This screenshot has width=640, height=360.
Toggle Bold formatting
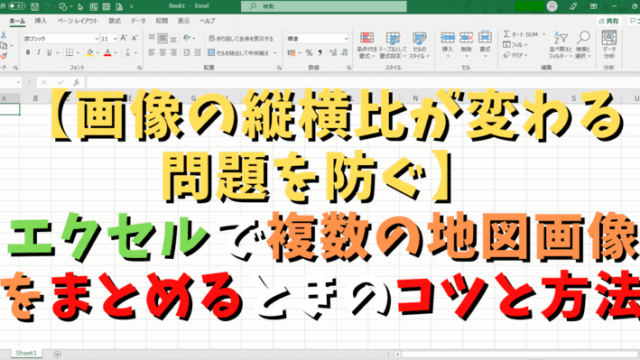tap(28, 53)
